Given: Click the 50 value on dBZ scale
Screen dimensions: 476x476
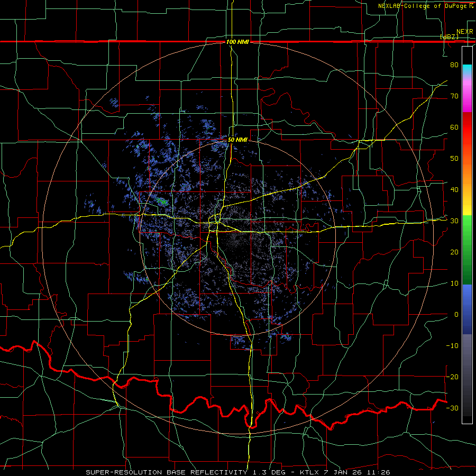Looking at the screenshot, I should pyautogui.click(x=454, y=159).
